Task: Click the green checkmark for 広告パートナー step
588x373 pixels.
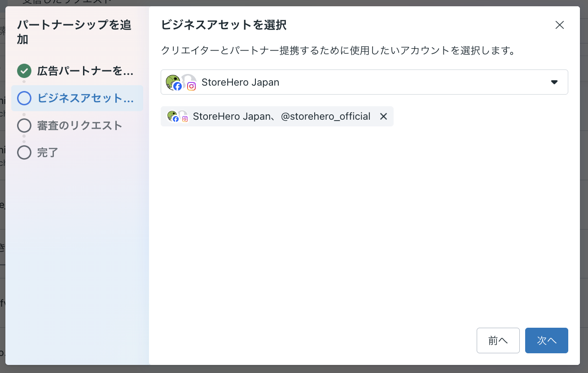Action: coord(24,71)
